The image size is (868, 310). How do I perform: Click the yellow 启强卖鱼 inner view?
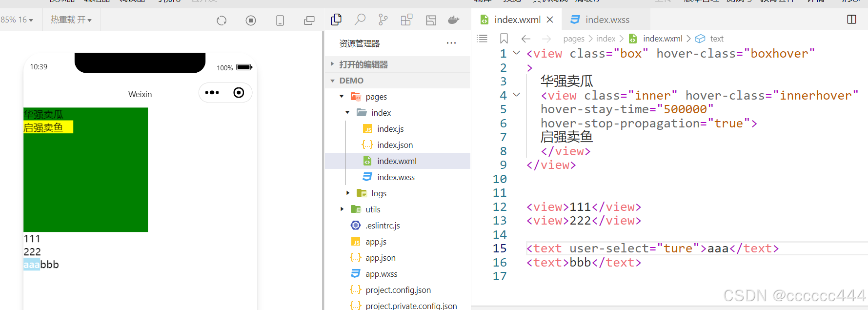48,127
